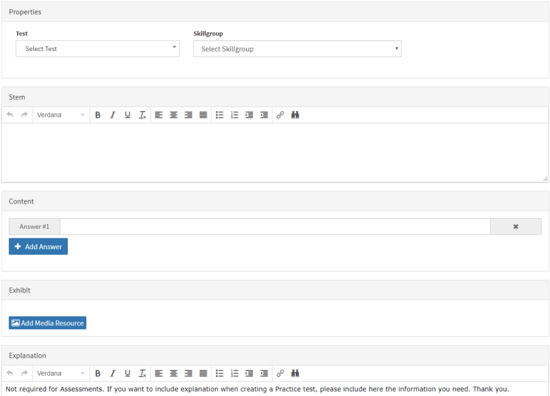Open the Select Skillgroup dropdown
The height and width of the screenshot is (396, 550).
point(297,49)
